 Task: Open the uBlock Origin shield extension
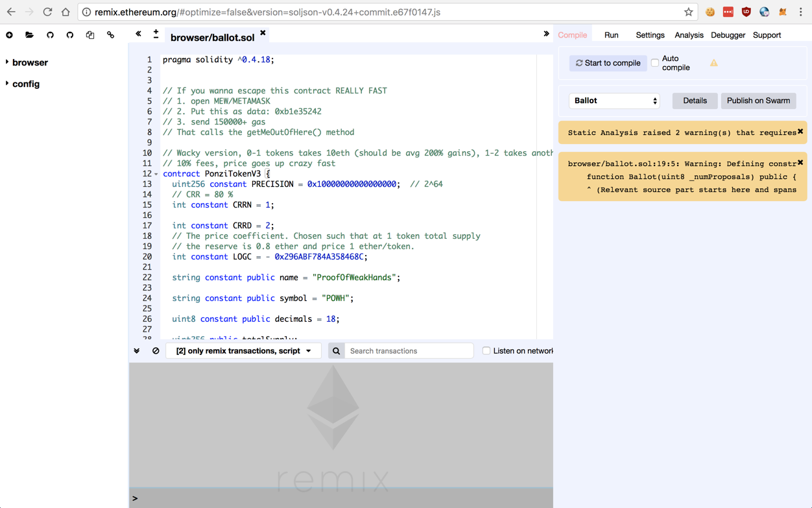pyautogui.click(x=746, y=12)
